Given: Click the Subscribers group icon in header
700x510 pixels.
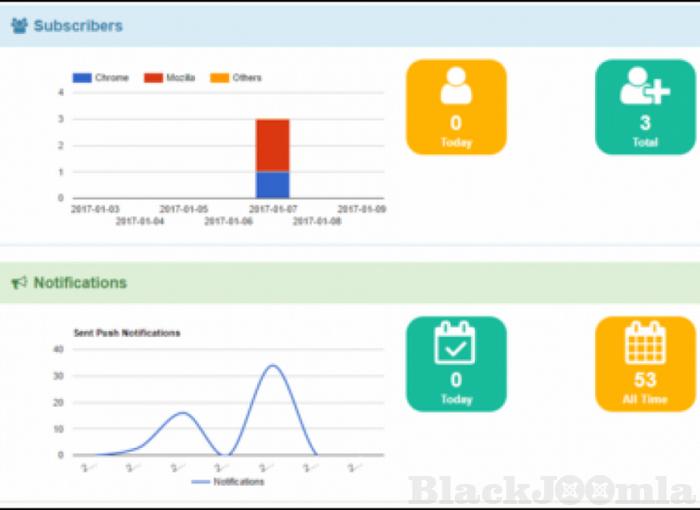Looking at the screenshot, I should (x=19, y=26).
